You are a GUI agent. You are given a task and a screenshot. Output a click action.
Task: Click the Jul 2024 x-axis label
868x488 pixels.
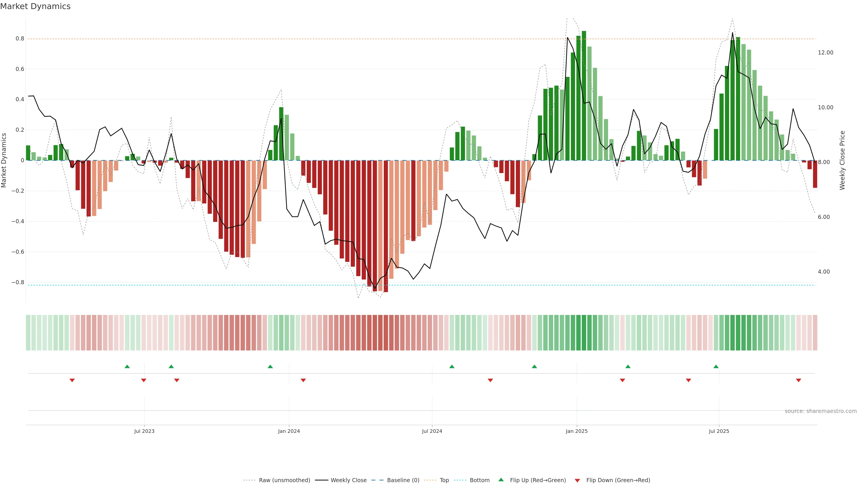(x=432, y=431)
